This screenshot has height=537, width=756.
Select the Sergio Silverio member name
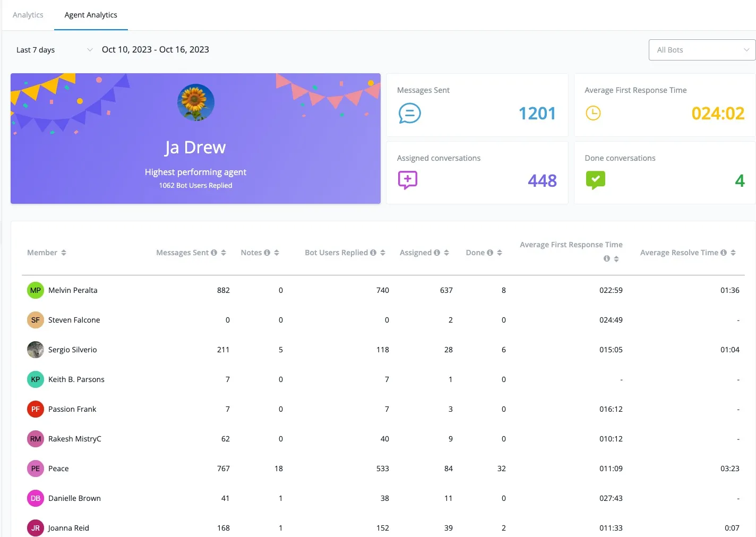[x=73, y=350]
